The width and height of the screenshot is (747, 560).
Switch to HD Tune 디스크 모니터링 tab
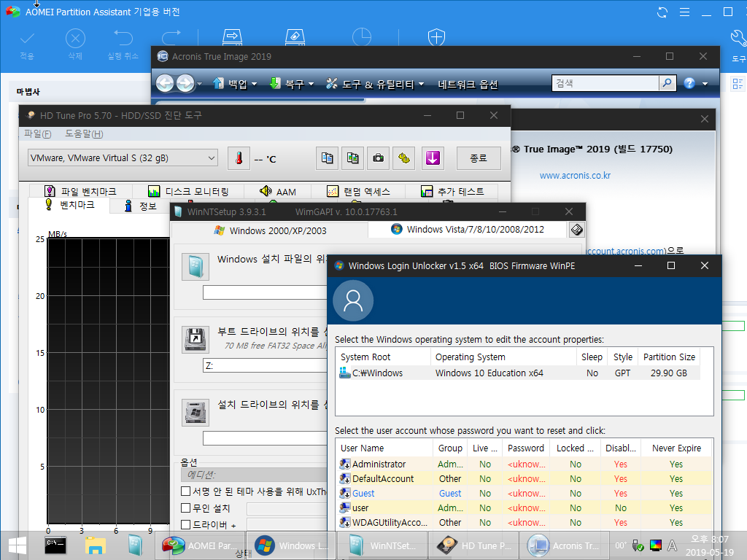(x=188, y=192)
